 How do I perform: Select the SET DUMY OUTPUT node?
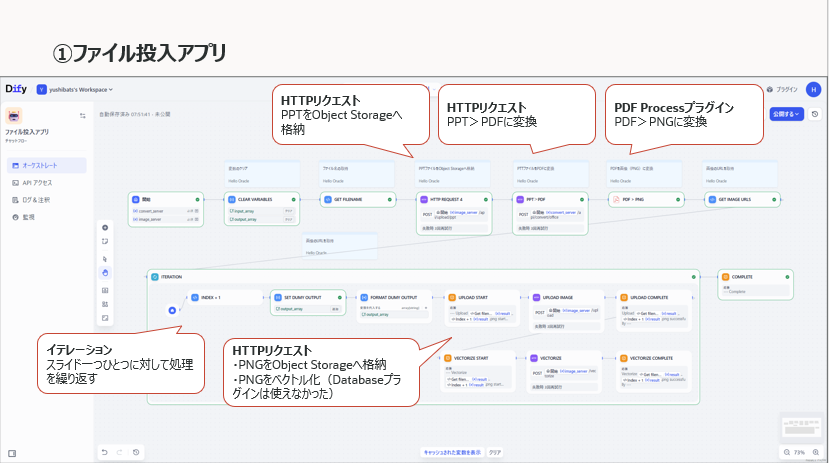(308, 302)
